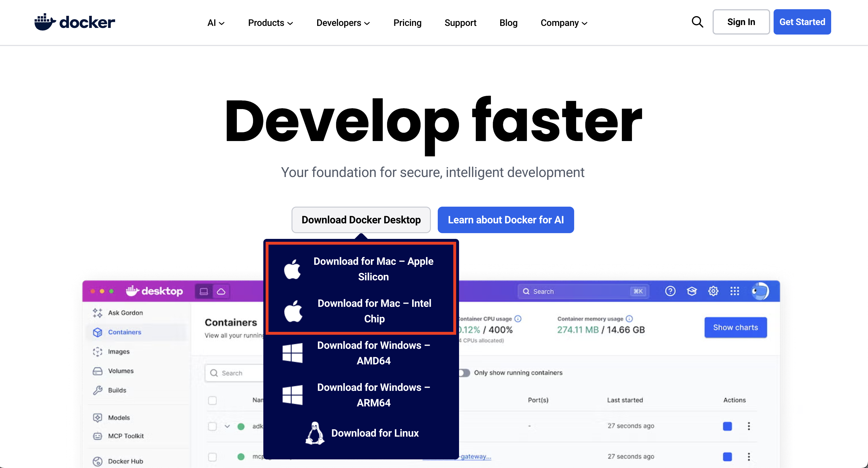
Task: Check the adk container row checkbox
Action: pyautogui.click(x=212, y=426)
